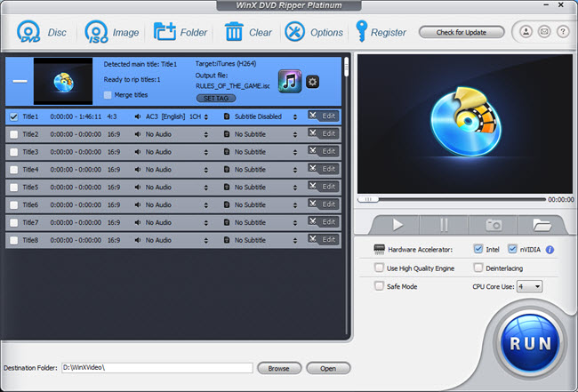This screenshot has width=578, height=392.
Task: Open Title7 audio selector
Action: [x=206, y=223]
